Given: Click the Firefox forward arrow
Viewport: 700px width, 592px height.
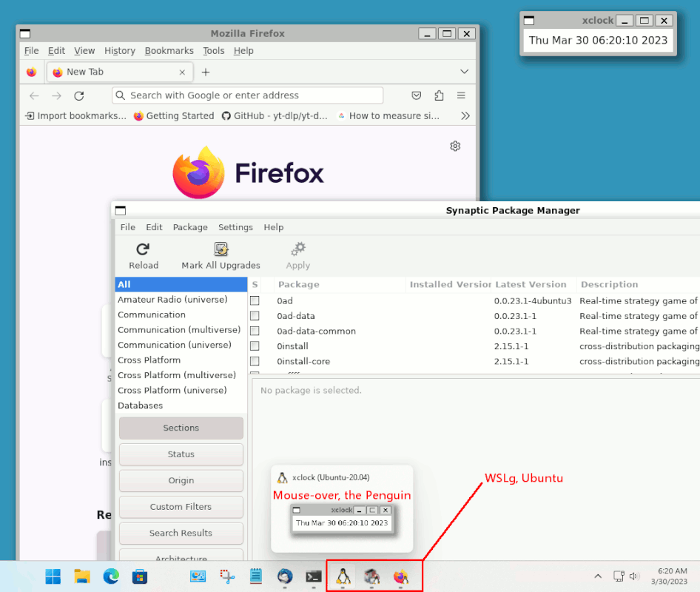Looking at the screenshot, I should 56,95.
